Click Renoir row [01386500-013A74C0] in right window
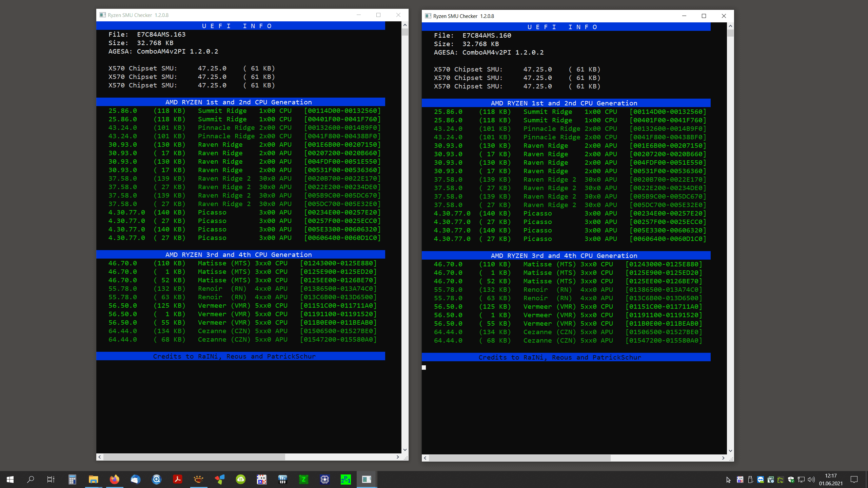The image size is (868, 488). click(568, 289)
